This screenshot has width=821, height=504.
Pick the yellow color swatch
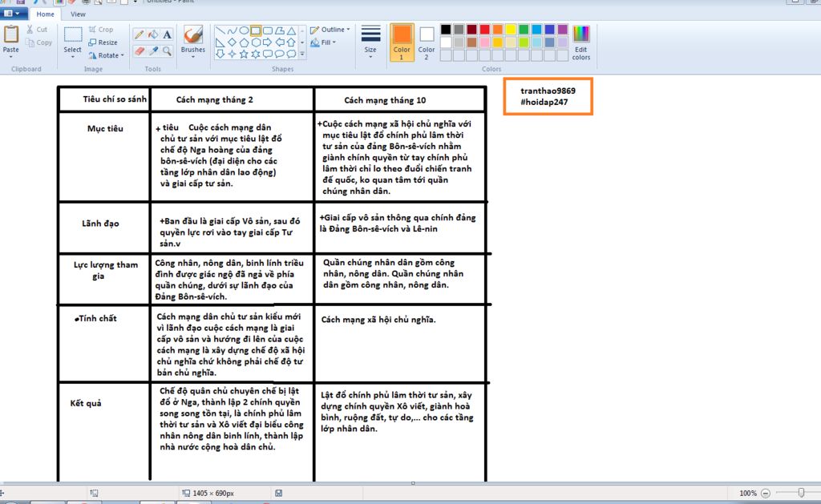coord(511,30)
